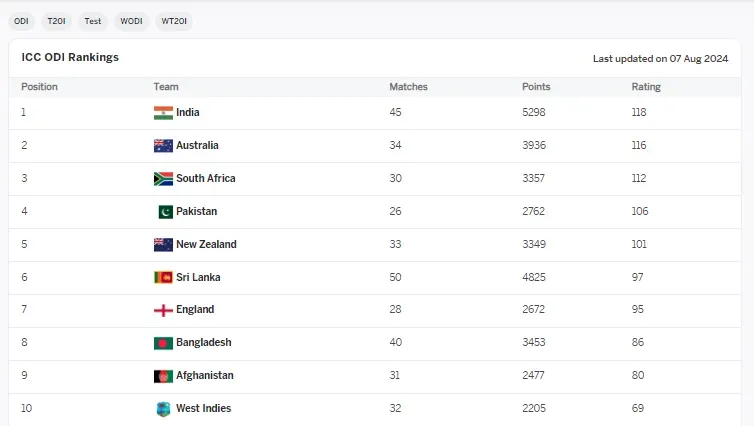Image resolution: width=754 pixels, height=426 pixels.
Task: Click the Matches column header
Action: click(x=408, y=87)
